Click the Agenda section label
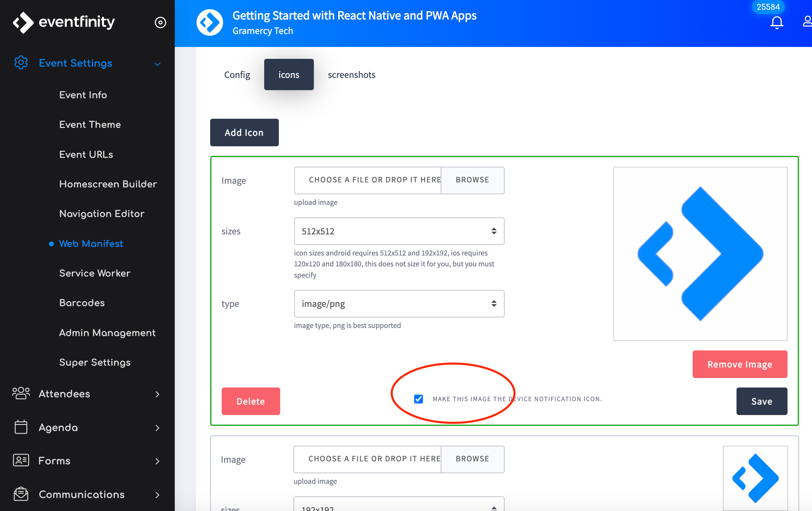The height and width of the screenshot is (511, 812). coord(58,428)
